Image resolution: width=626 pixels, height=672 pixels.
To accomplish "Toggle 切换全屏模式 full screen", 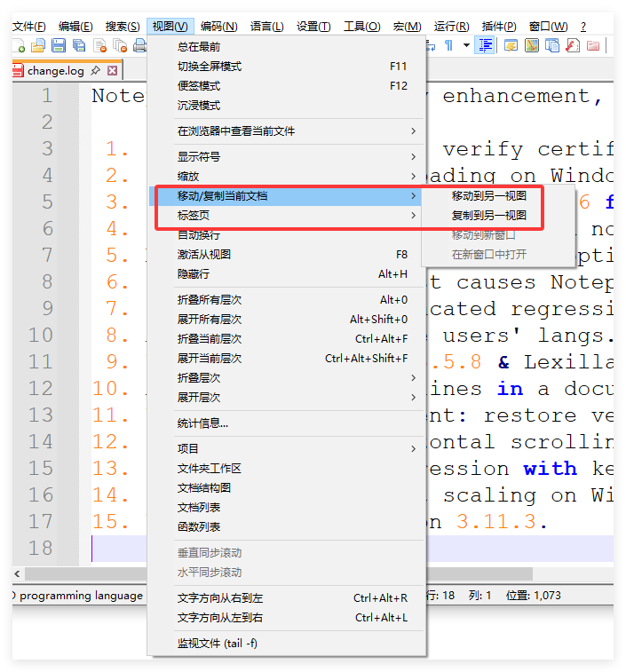I will pyautogui.click(x=287, y=67).
